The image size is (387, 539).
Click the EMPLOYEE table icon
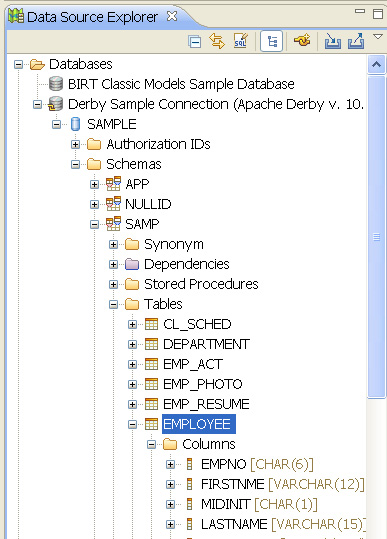pyautogui.click(x=151, y=424)
